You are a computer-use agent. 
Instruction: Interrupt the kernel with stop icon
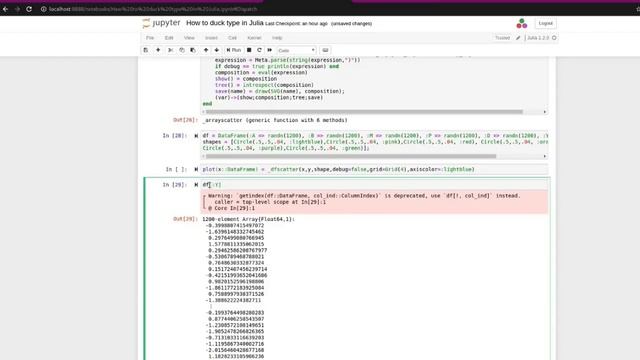pyautogui.click(x=249, y=50)
